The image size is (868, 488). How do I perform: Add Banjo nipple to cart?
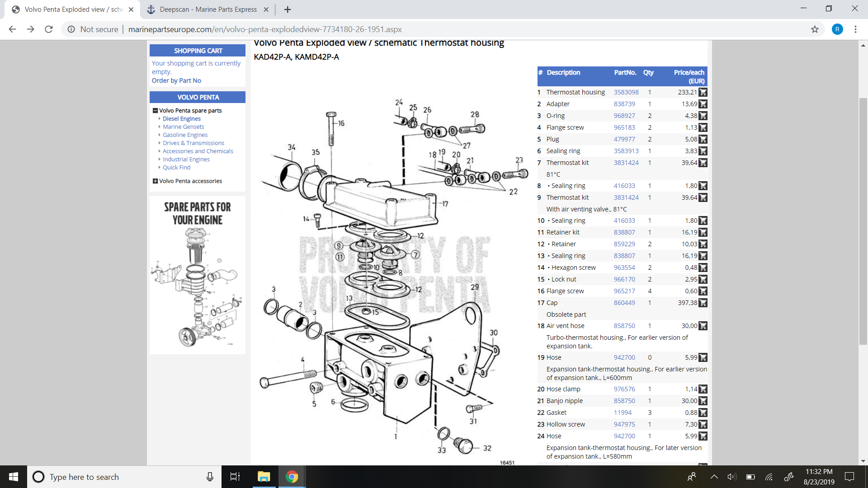(703, 401)
